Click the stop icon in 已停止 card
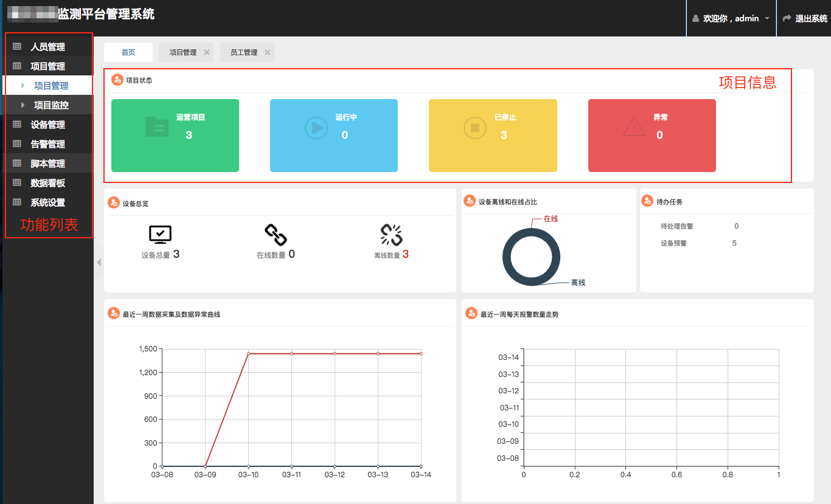The image size is (831, 504). 475,127
